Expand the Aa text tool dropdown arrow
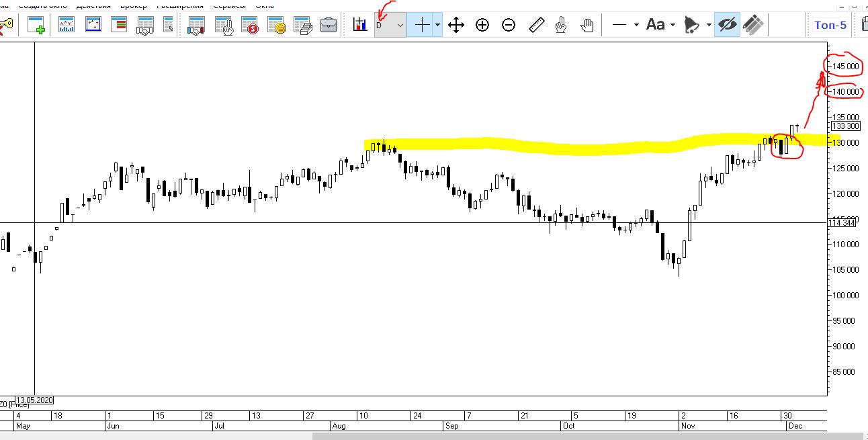 pos(672,26)
